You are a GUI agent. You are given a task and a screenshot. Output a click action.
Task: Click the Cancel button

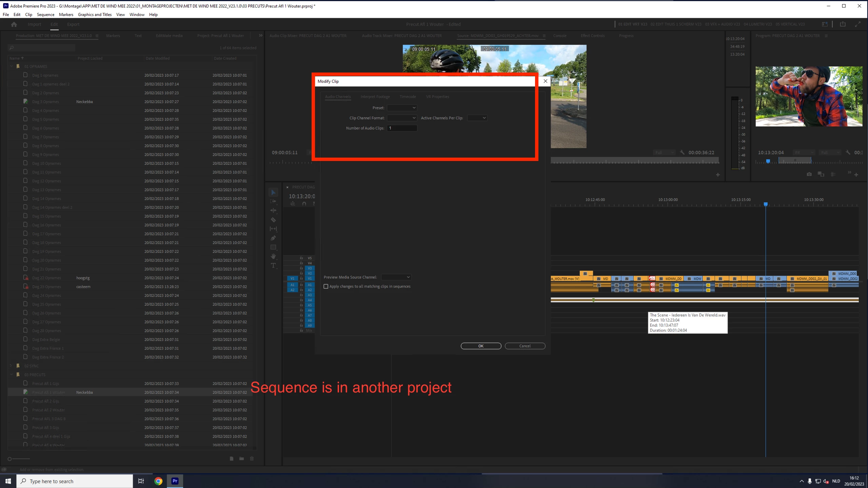click(x=525, y=346)
